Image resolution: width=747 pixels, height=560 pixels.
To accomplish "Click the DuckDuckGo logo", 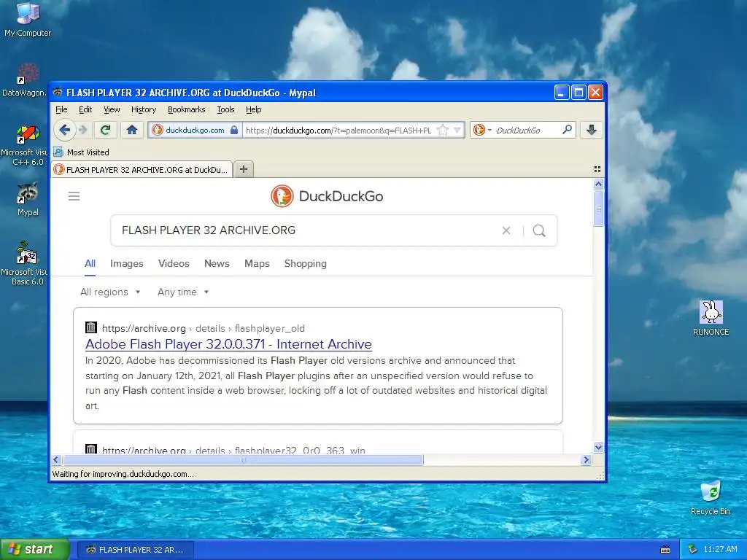I will (x=327, y=196).
